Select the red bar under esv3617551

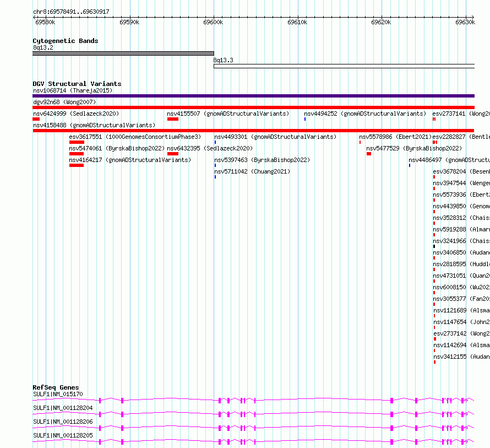pos(77,142)
